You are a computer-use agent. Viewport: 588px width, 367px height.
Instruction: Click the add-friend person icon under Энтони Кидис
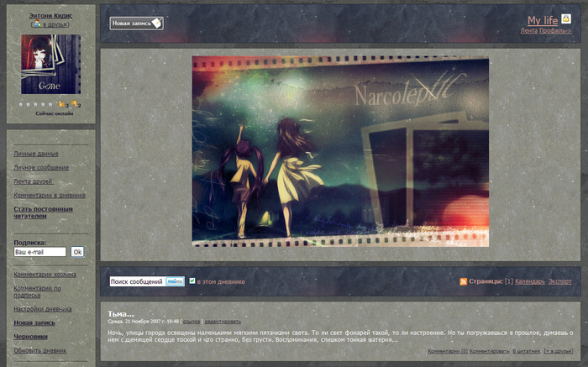click(37, 24)
